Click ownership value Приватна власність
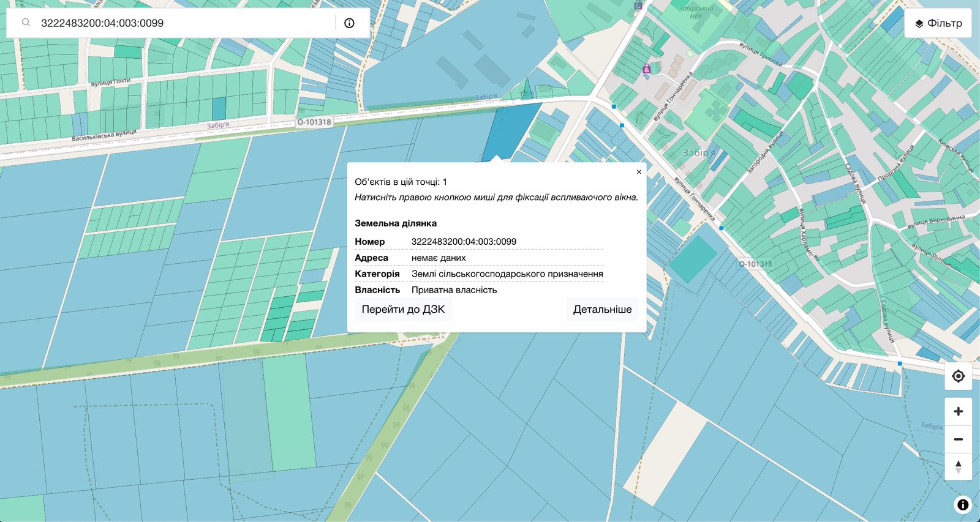 click(x=454, y=290)
